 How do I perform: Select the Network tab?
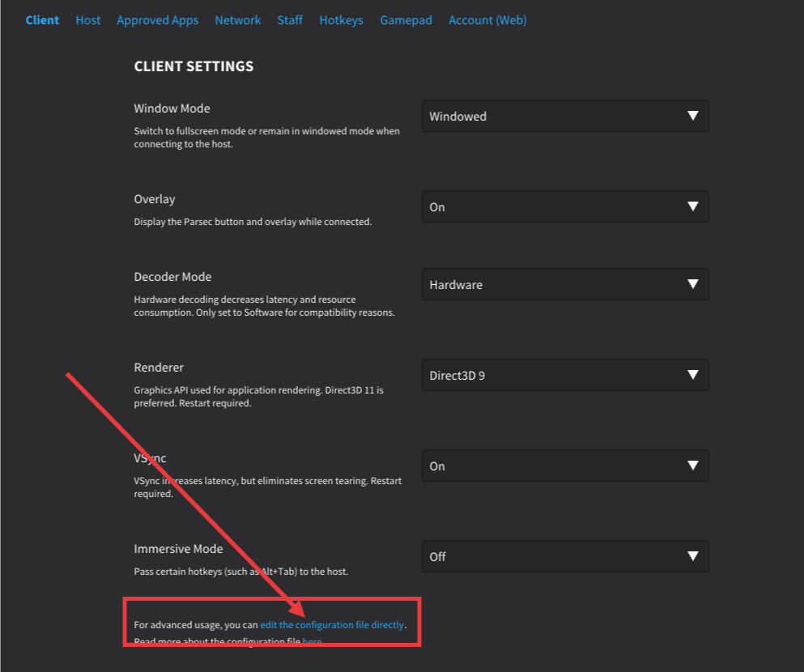point(237,19)
